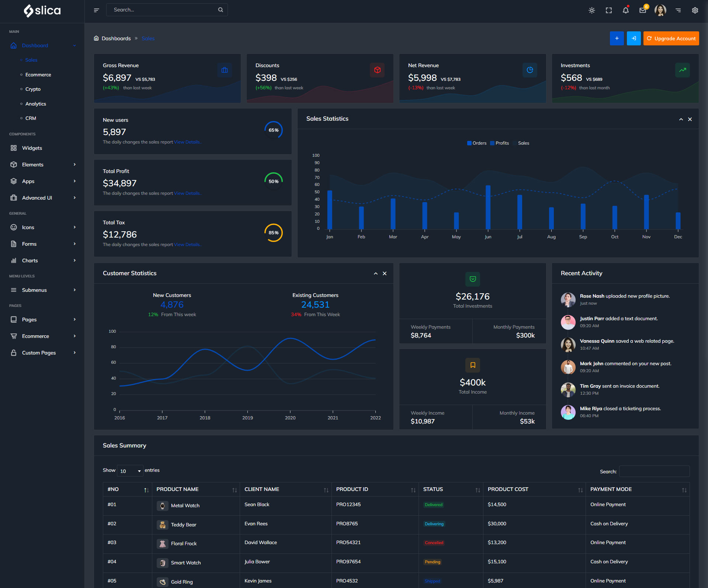Toggle light/dark theme sun icon

591,10
